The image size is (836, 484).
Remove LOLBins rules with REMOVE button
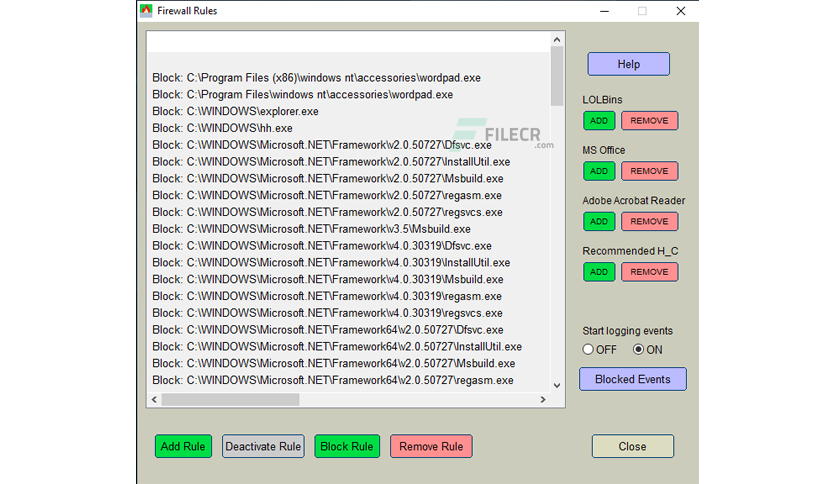pos(649,120)
